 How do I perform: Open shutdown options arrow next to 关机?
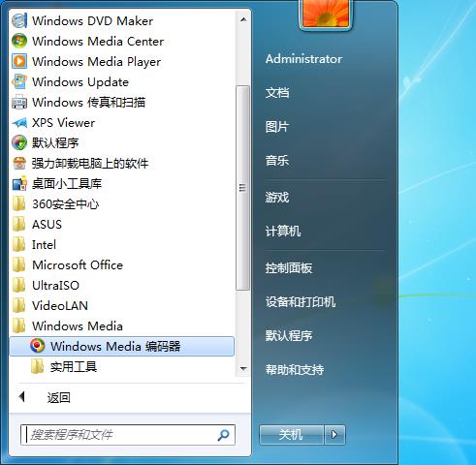[334, 435]
